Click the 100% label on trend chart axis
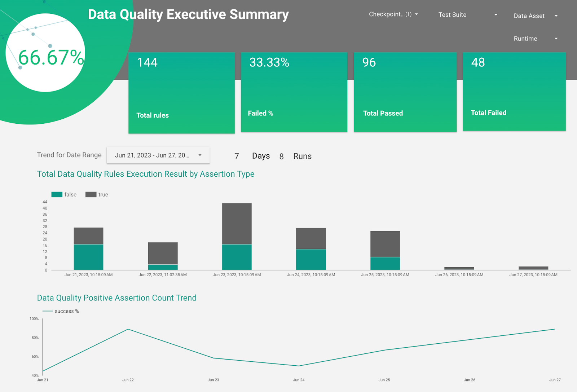 [34, 319]
